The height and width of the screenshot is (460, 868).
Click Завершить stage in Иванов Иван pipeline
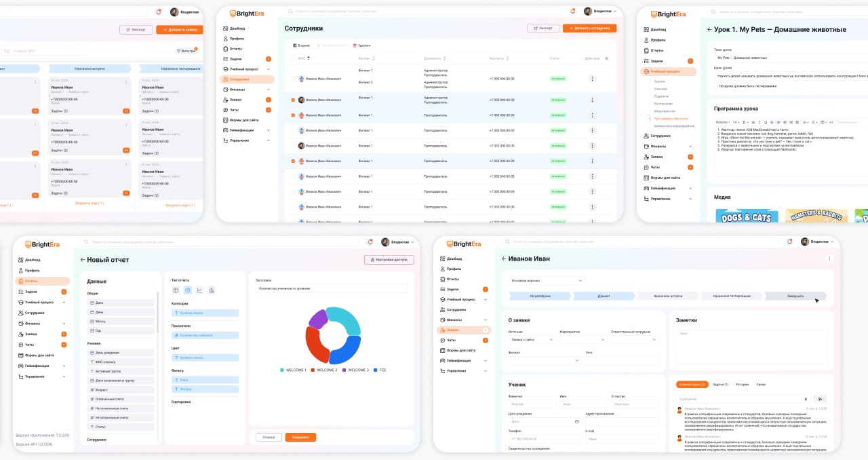[795, 296]
